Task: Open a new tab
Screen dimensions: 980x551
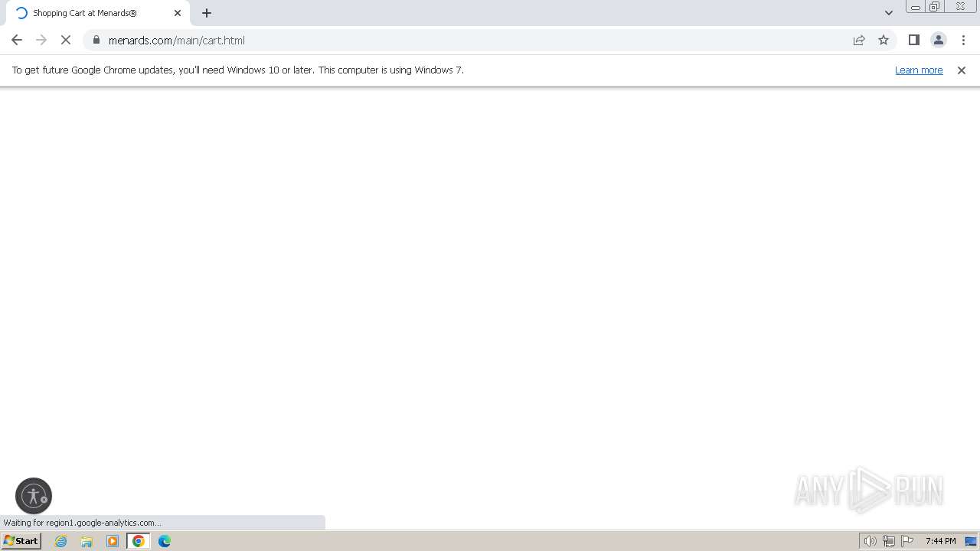Action: pyautogui.click(x=207, y=13)
